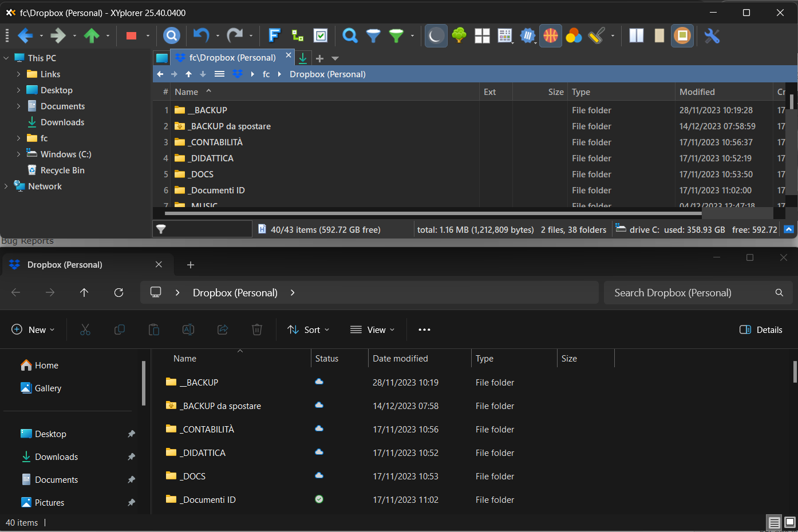
Task: Toggle dark mode with the moon icon
Action: 436,35
